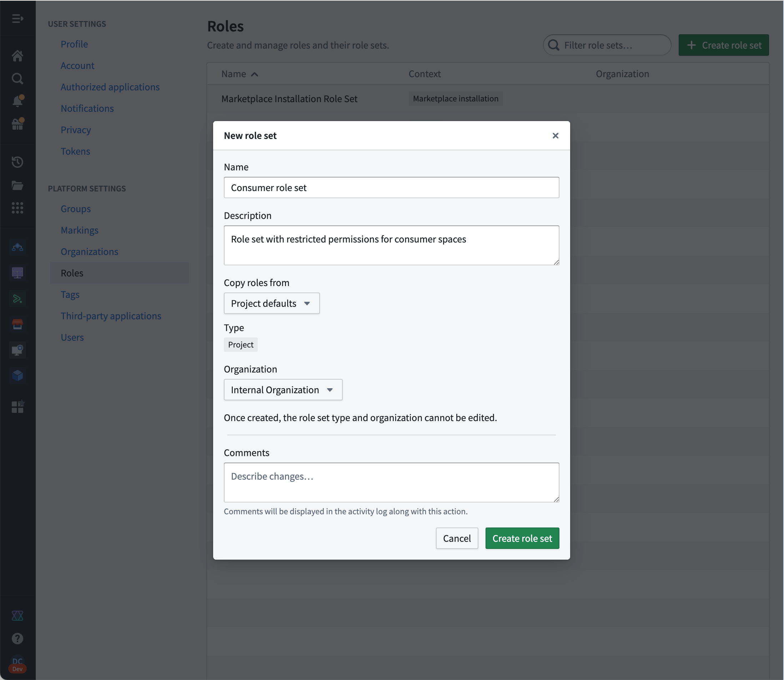This screenshot has height=680, width=784.
Task: Open the files folder icon
Action: click(x=17, y=185)
